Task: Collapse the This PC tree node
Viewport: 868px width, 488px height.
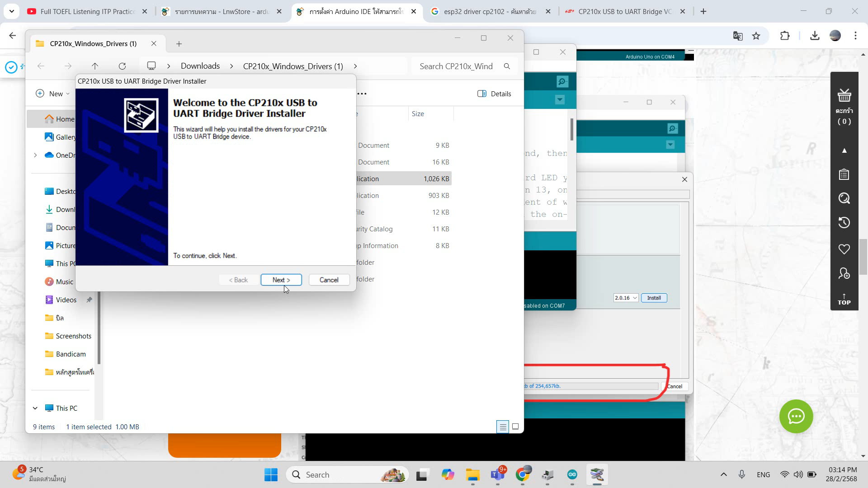Action: point(35,408)
